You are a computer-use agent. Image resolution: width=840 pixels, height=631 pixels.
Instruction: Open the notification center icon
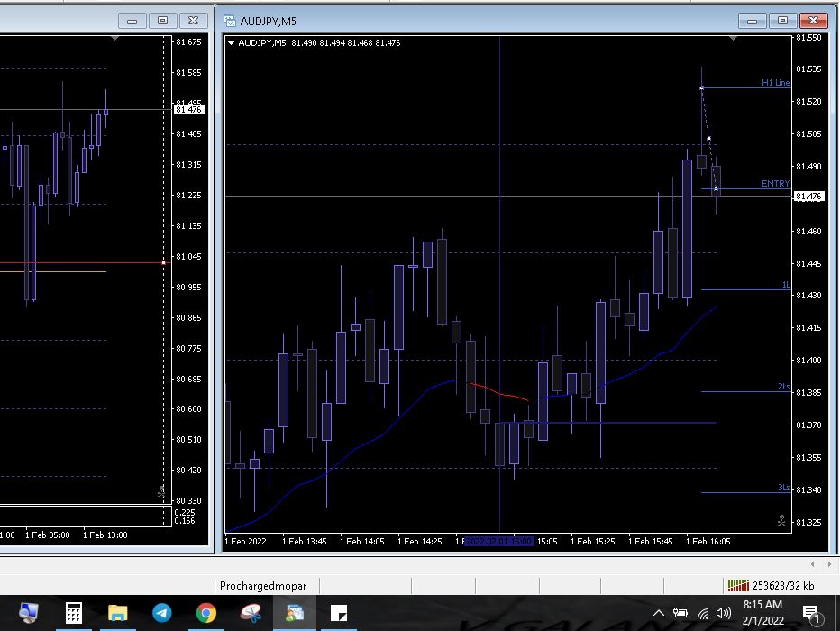[811, 614]
